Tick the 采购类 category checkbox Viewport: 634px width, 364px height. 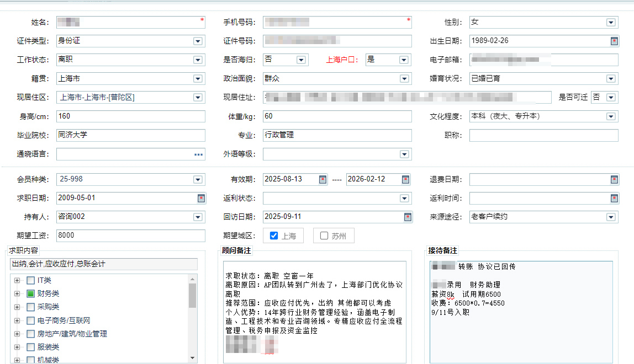pyautogui.click(x=30, y=307)
